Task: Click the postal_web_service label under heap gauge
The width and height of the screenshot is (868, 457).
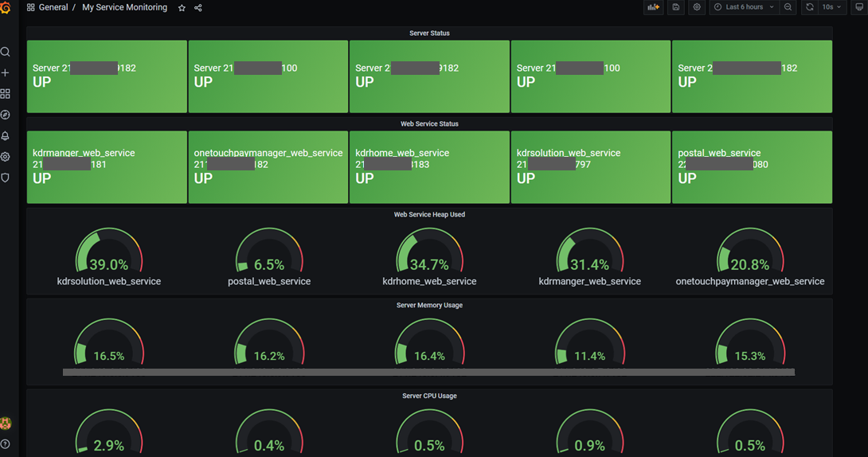Action: coord(269,282)
